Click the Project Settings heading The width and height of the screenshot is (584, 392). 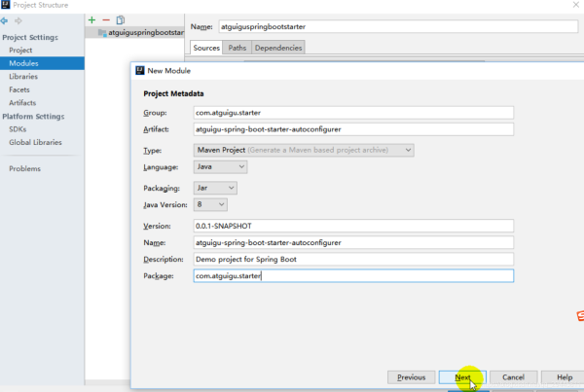(x=30, y=37)
